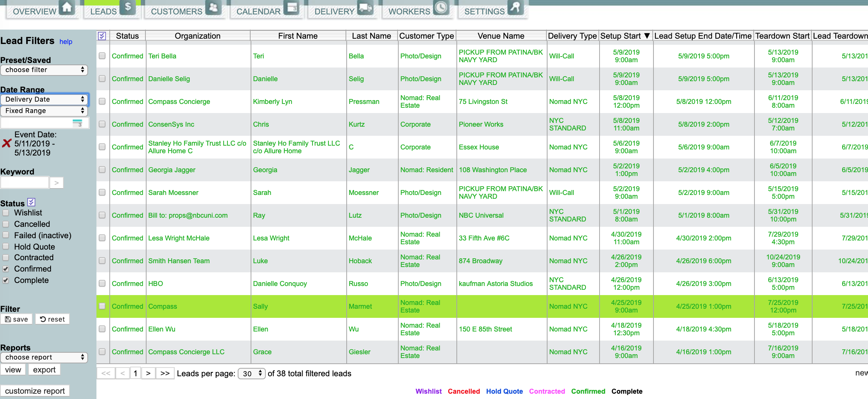Click the Contracted color legend label

pyautogui.click(x=547, y=391)
